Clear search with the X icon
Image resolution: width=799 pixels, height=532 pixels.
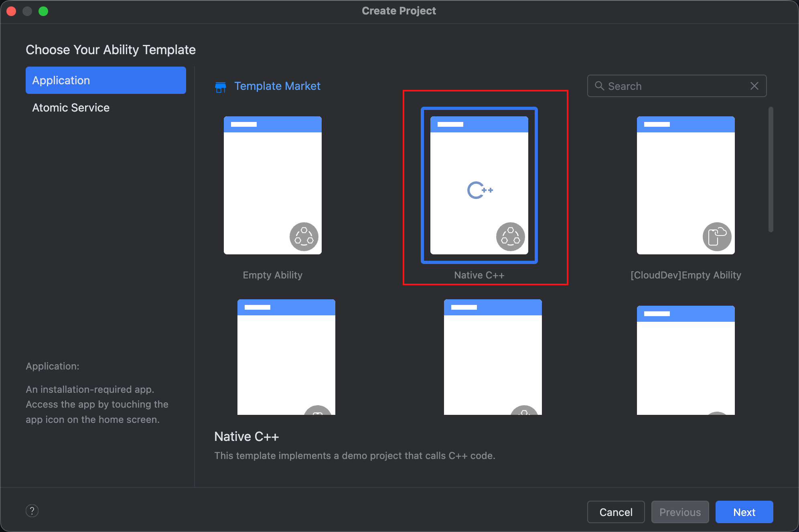tap(754, 86)
